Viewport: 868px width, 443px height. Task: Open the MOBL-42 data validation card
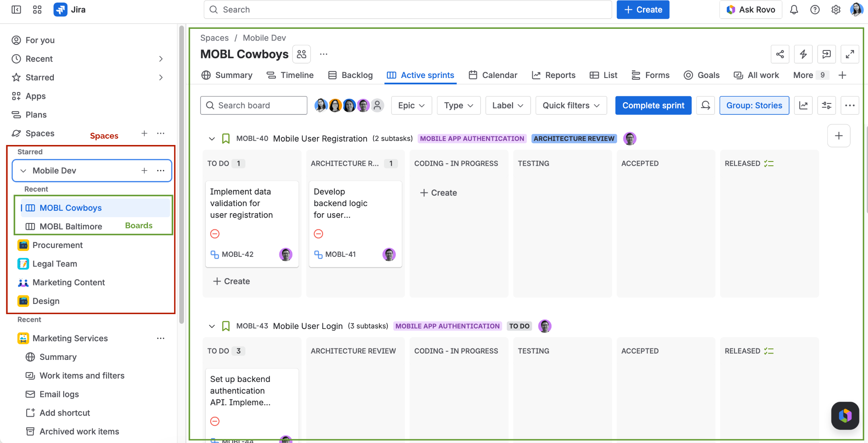pos(252,224)
